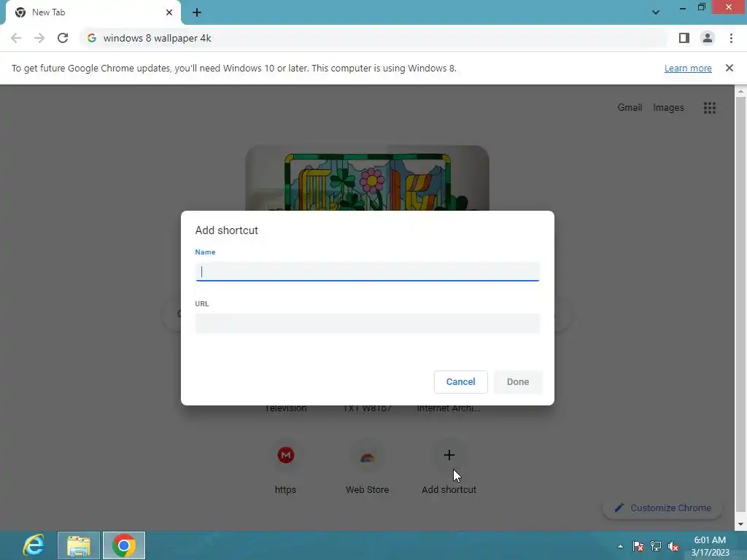Viewport: 747px width, 560px height.
Task: Expand the tab search chevron
Action: click(656, 12)
